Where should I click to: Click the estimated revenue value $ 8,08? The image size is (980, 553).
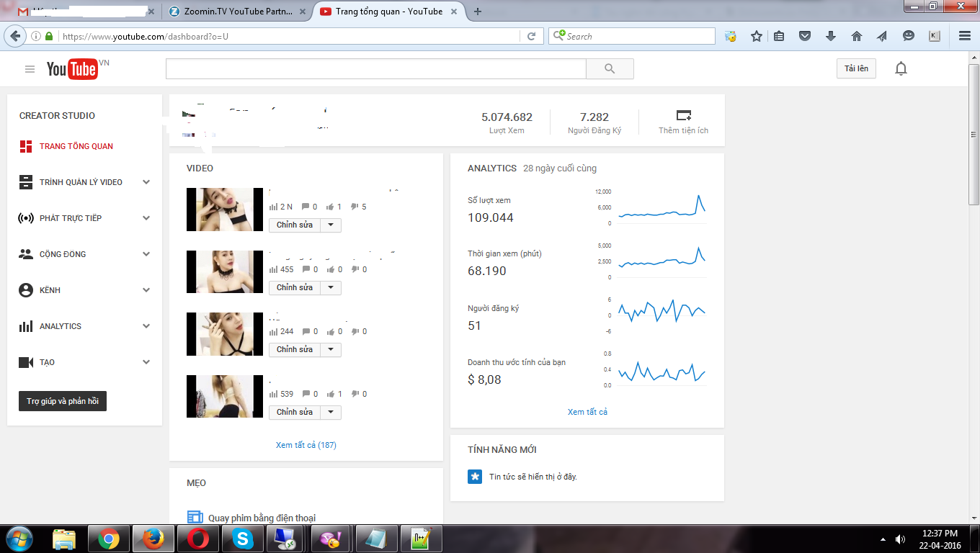484,379
